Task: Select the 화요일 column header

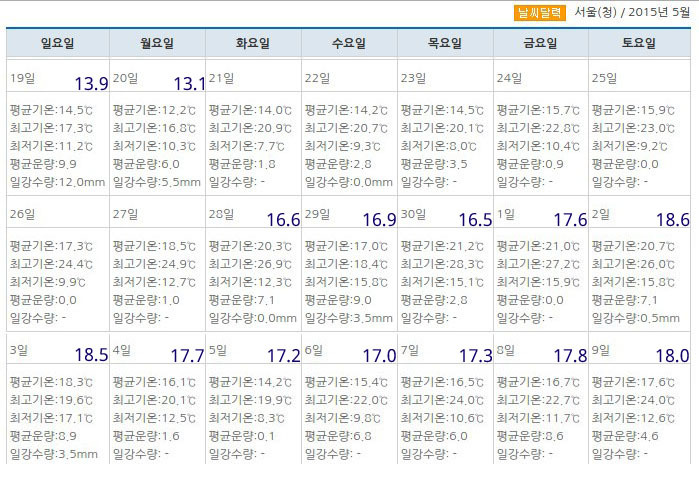Action: pyautogui.click(x=253, y=43)
